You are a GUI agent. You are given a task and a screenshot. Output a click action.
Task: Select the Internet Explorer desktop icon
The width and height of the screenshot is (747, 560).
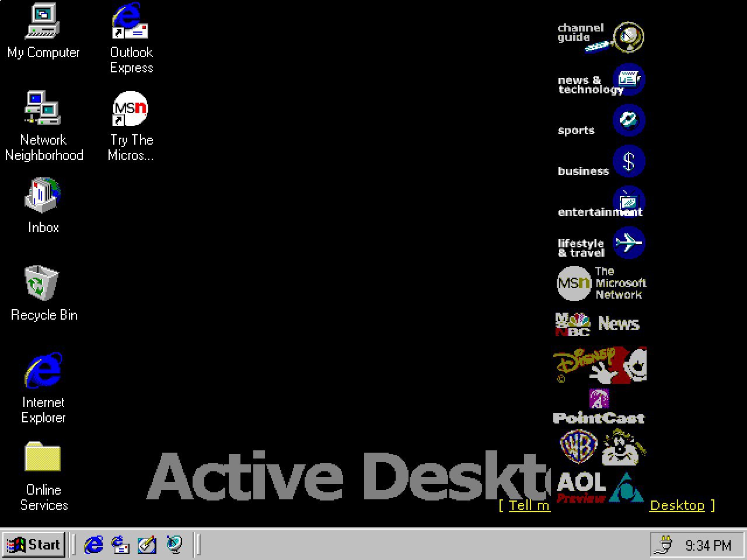43,388
